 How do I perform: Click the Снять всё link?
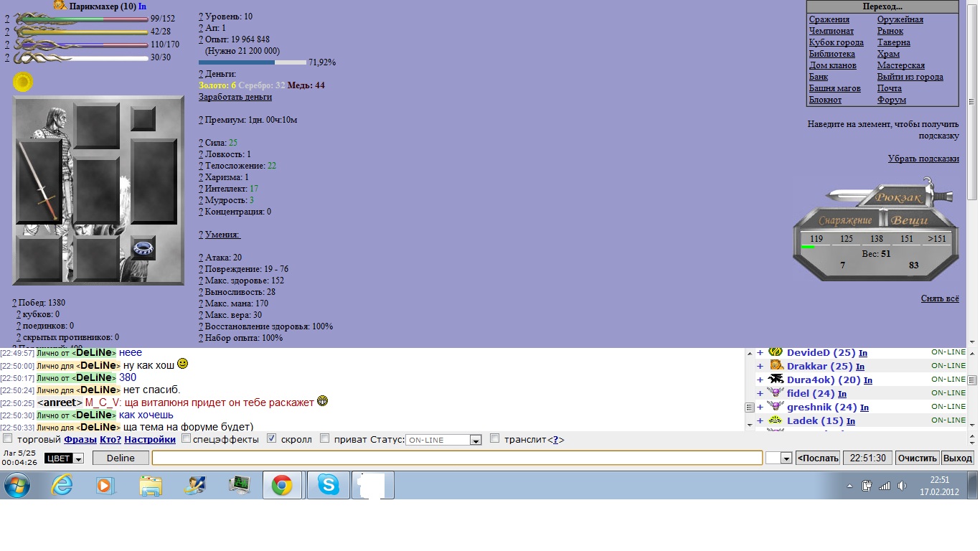[x=940, y=298]
